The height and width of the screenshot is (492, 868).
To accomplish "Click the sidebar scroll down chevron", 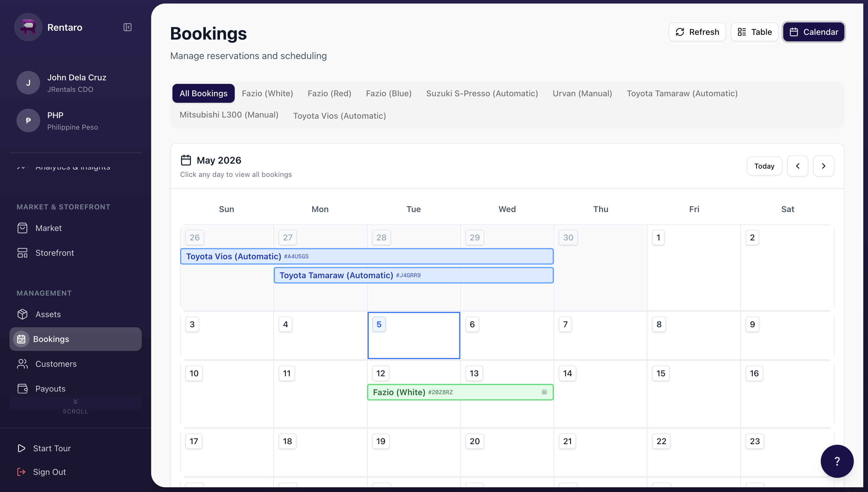I will [75, 401].
